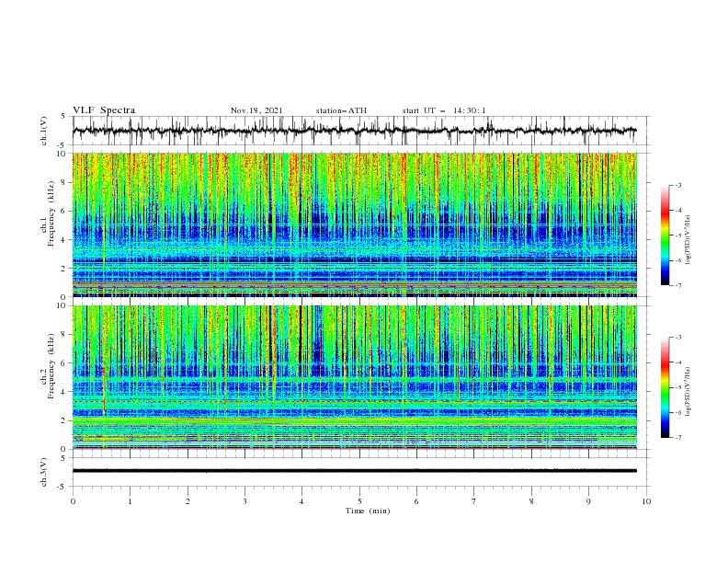Click the "-7" label on ch.2 colorbar
This screenshot has width=728, height=563.
coord(678,437)
